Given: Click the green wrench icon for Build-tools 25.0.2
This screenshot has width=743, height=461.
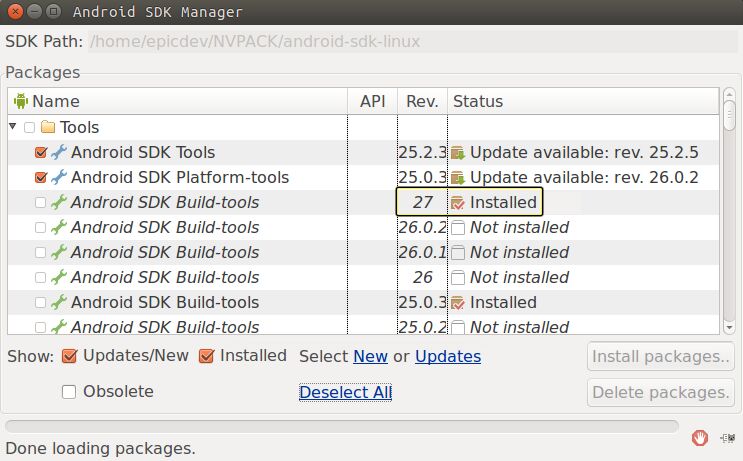Looking at the screenshot, I should [x=59, y=327].
